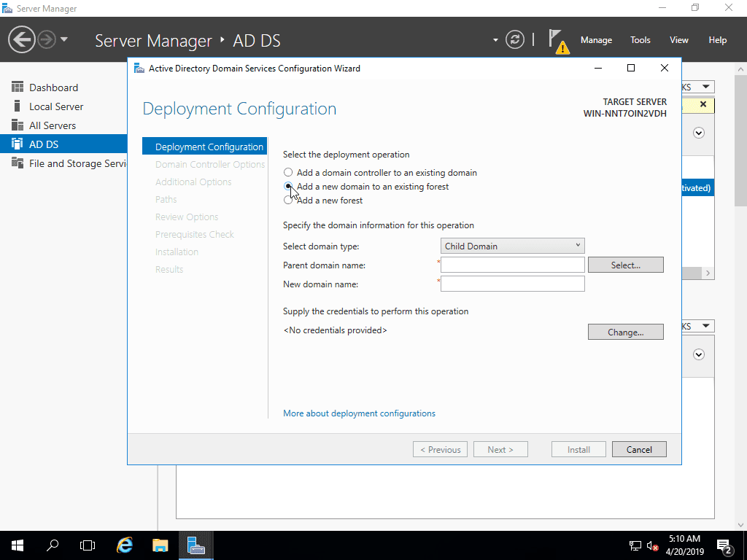Open the Manage menu
Screen dimensions: 747x560
click(x=596, y=40)
